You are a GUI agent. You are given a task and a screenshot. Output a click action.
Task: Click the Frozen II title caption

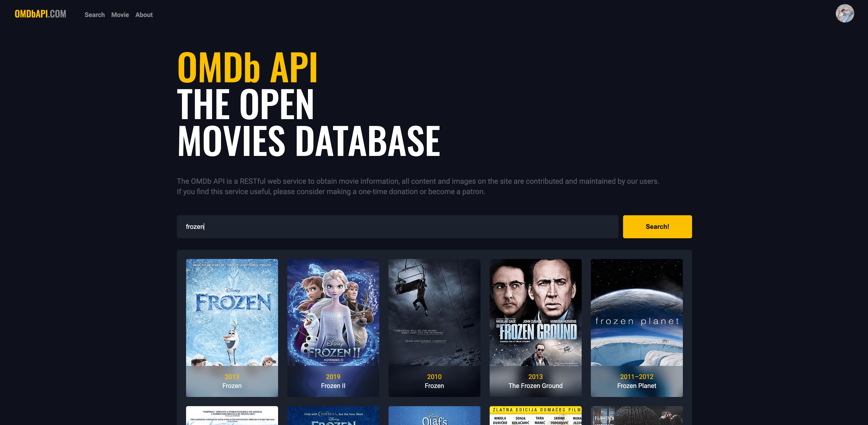pos(333,386)
